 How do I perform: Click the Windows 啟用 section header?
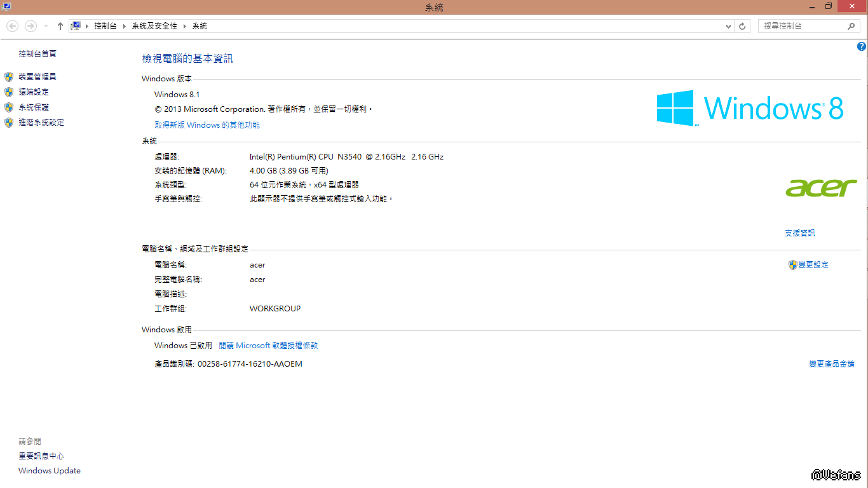(x=166, y=330)
